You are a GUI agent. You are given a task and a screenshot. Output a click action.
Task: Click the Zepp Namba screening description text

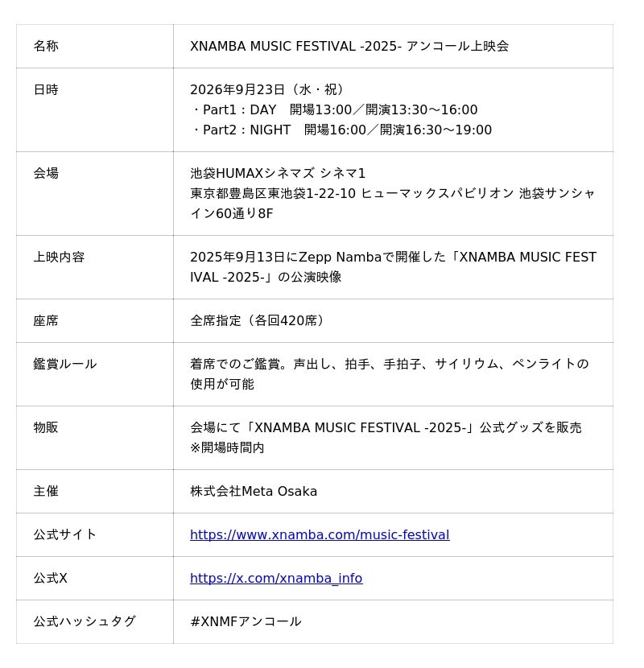(x=393, y=266)
